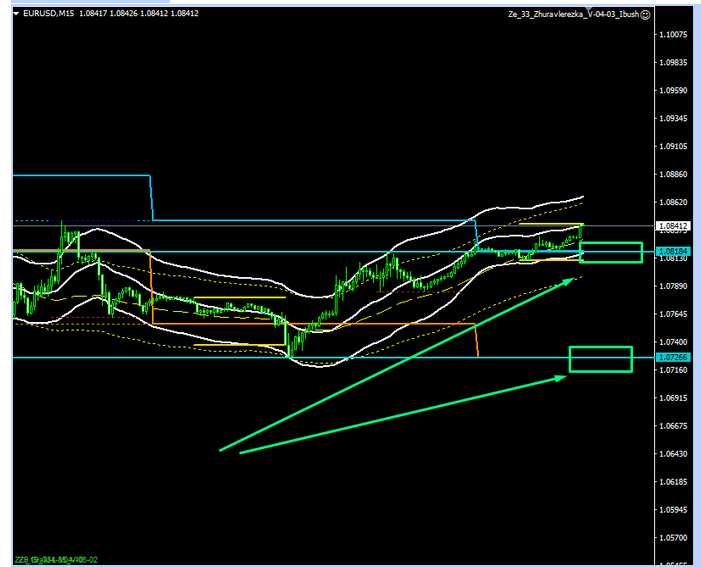
Task: Select the upper green rectangle object
Action: tap(610, 253)
